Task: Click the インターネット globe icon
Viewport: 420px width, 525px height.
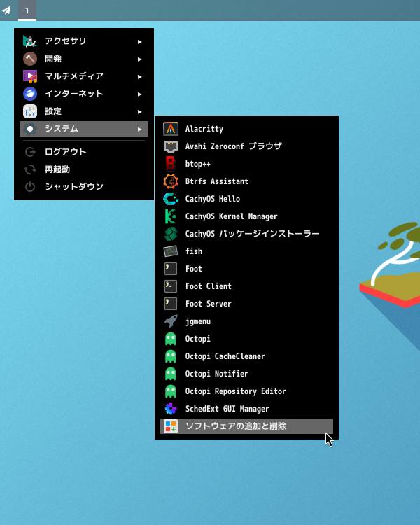Action: [30, 94]
